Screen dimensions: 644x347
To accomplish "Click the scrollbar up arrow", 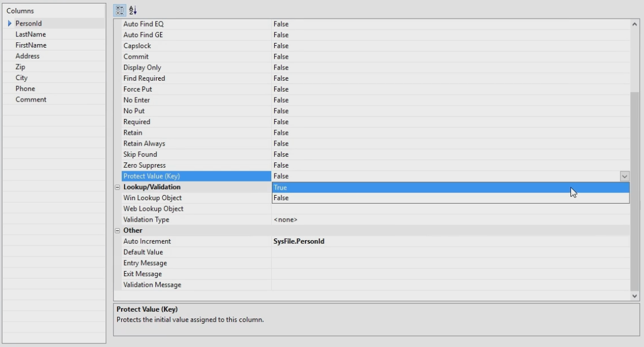I will [x=635, y=24].
